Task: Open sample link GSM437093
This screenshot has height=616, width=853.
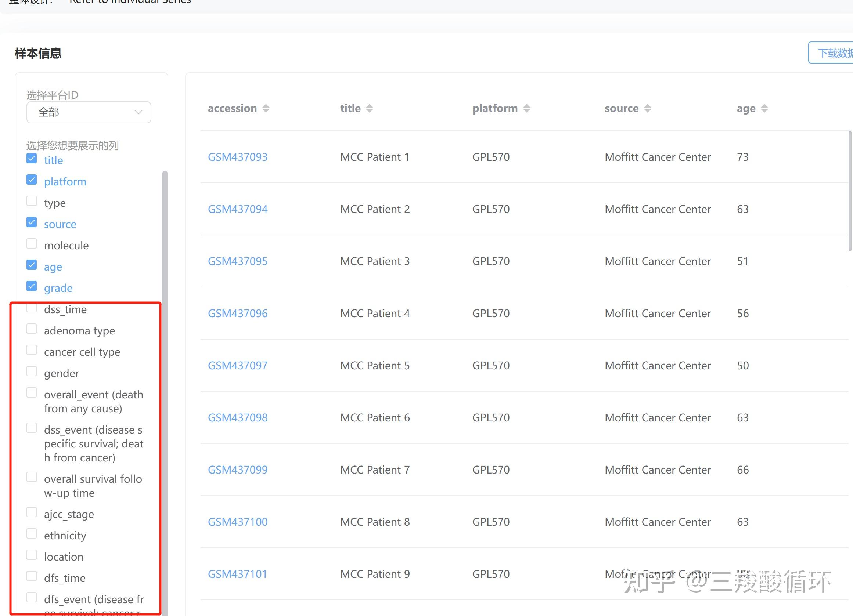Action: coord(237,157)
